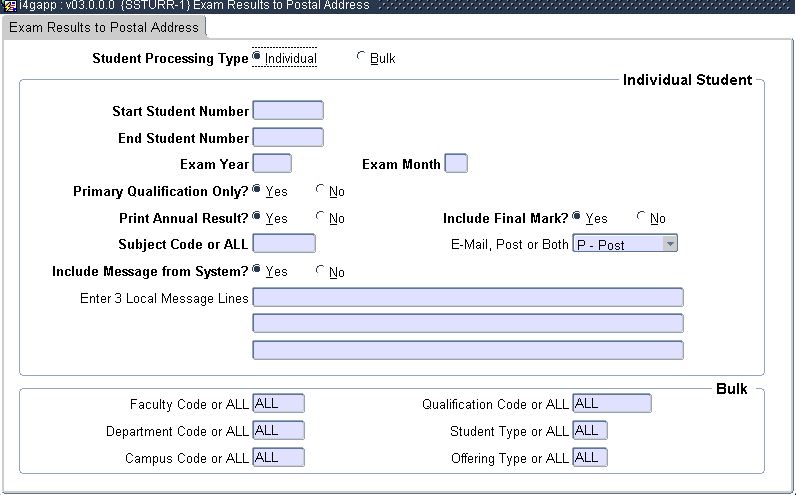Set Print Annual Result to No
This screenshot has height=495, width=796.
click(x=321, y=217)
